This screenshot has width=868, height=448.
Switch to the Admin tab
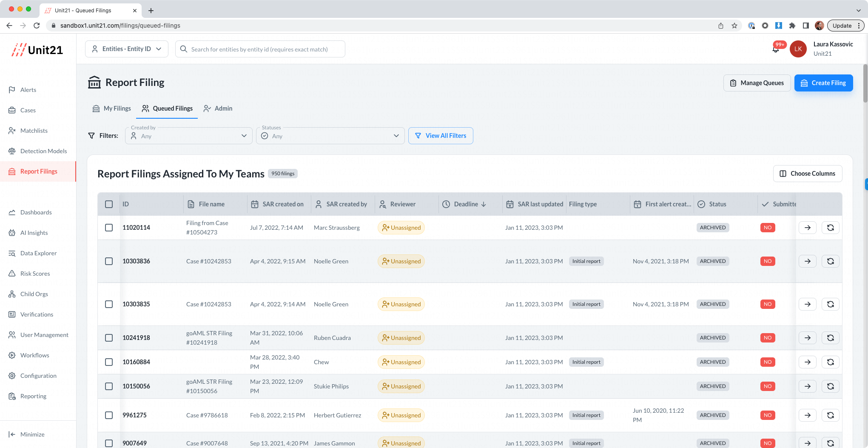[x=218, y=108]
